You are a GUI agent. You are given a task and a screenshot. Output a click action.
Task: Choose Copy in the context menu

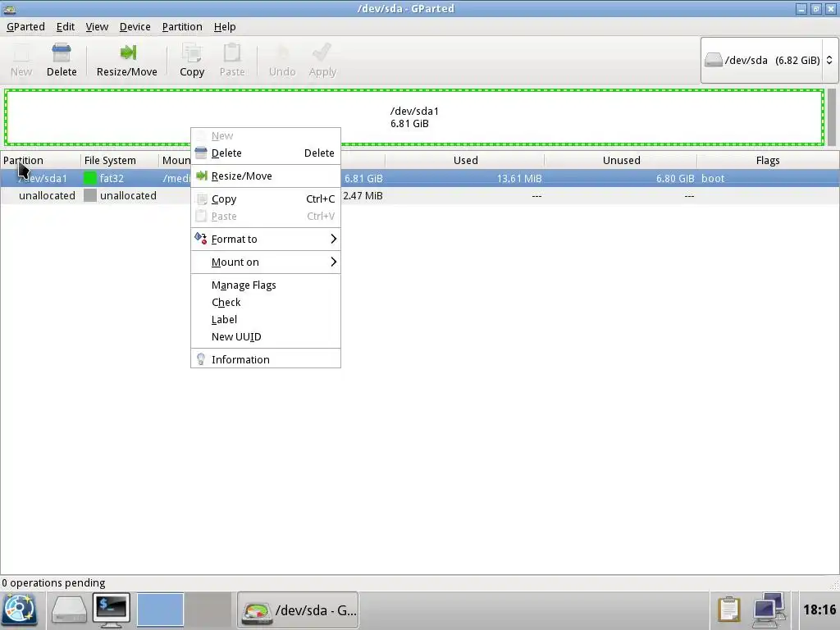point(266,199)
